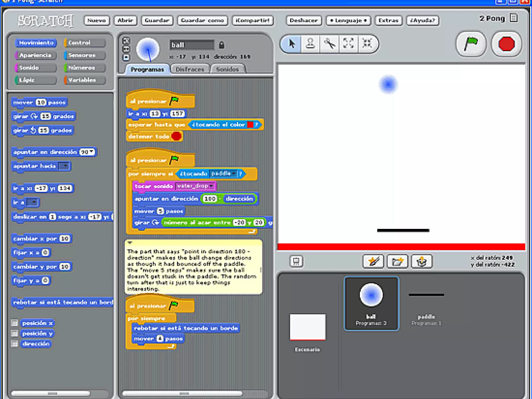
Task: Get a surprise sprite
Action: [x=422, y=261]
